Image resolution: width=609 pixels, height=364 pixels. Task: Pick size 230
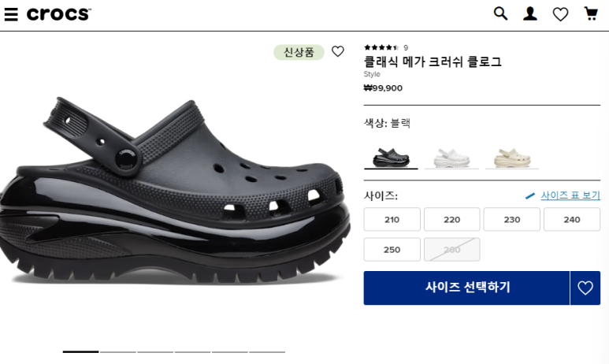coord(511,220)
